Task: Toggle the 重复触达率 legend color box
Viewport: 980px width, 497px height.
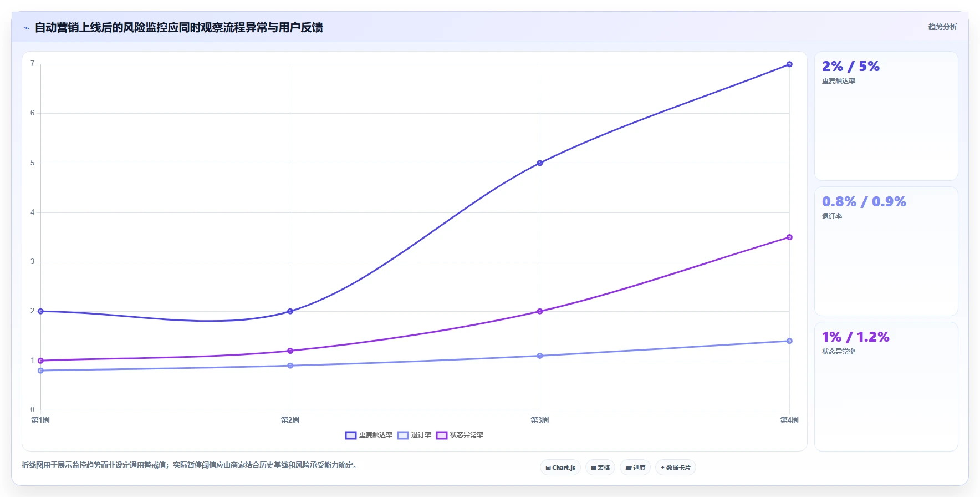Action: (350, 435)
